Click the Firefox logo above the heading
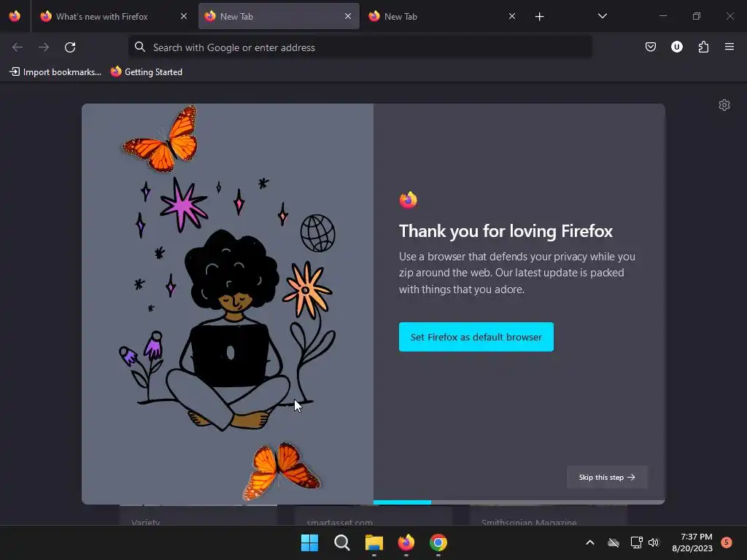747x560 pixels. [x=409, y=200]
